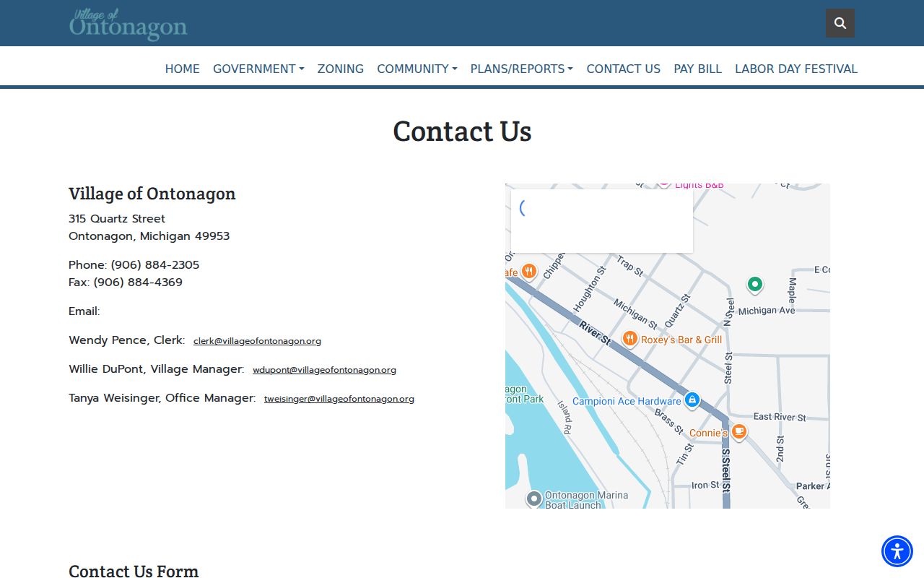Click the green map marker near Michigan Ave
924x578 pixels.
(754, 285)
